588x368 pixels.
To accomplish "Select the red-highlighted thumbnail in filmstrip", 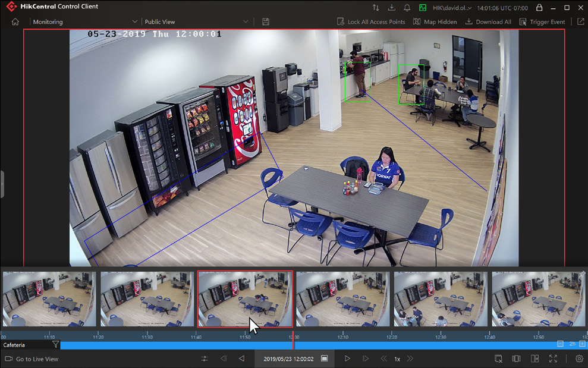I will [245, 298].
